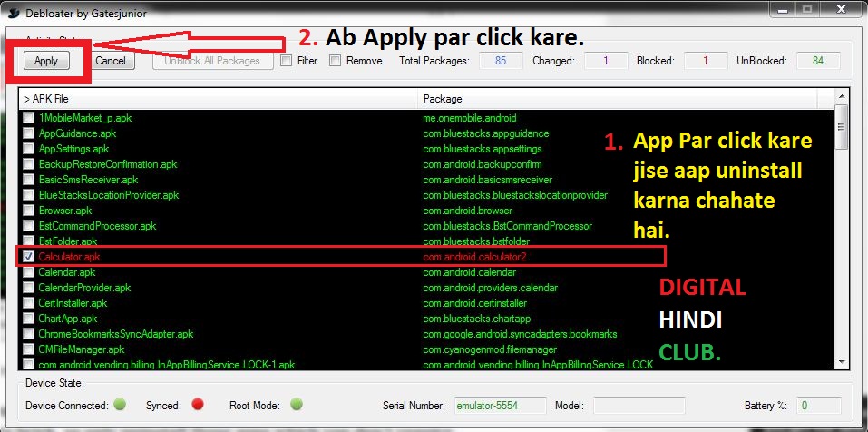The height and width of the screenshot is (432, 868).
Task: Close the Debloater window
Action: tap(842, 10)
